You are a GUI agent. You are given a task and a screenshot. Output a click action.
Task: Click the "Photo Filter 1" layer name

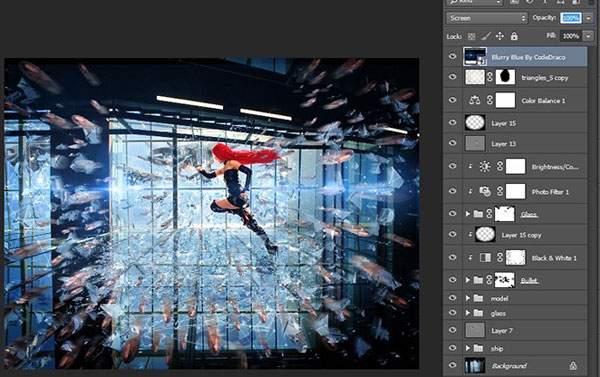550,192
